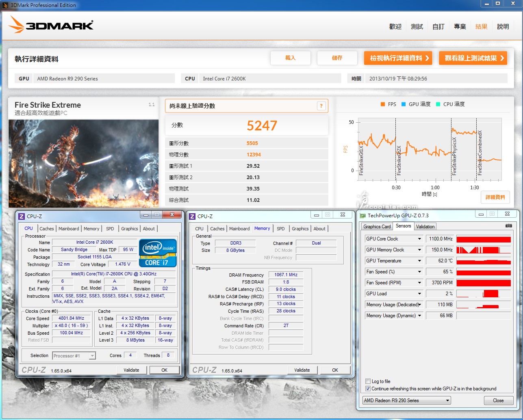The width and height of the screenshot is (523, 420).
Task: Open Mainboard tab in left CPU-Z window
Action: pyautogui.click(x=69, y=229)
